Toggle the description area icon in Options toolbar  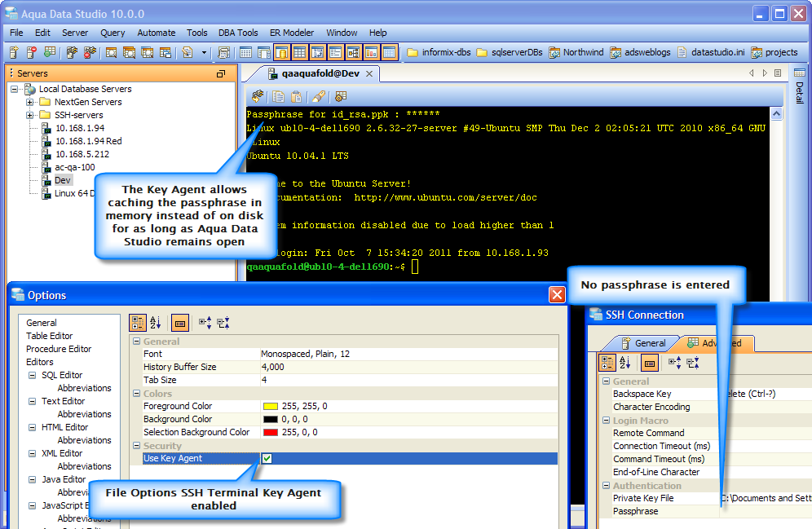pos(180,323)
